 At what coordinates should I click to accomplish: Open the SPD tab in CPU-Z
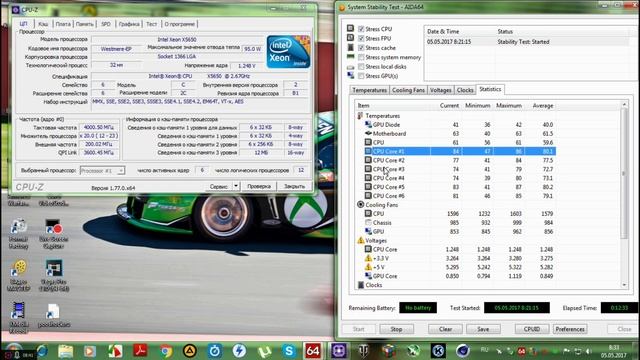coord(106,24)
